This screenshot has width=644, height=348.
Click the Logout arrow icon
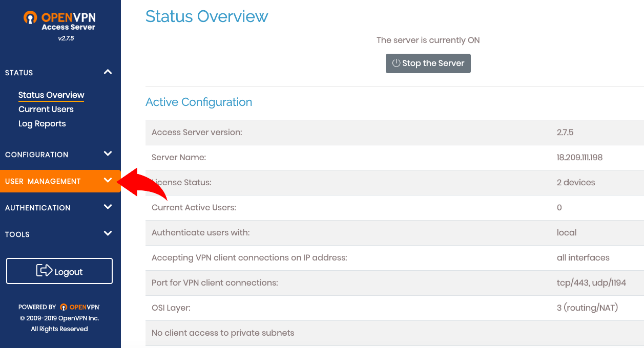[x=45, y=271]
